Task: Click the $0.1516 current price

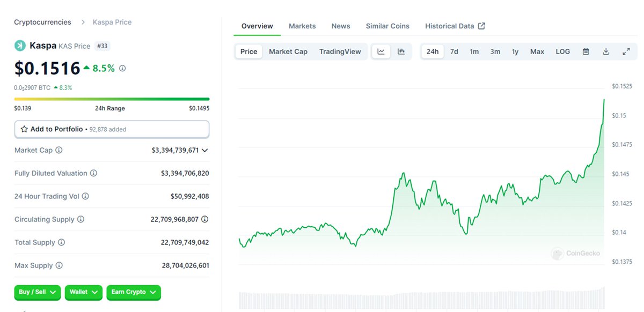Action: tap(46, 68)
